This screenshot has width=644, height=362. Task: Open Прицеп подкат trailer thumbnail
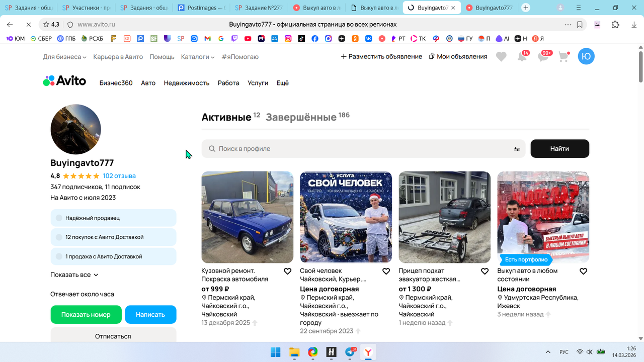coord(445,217)
